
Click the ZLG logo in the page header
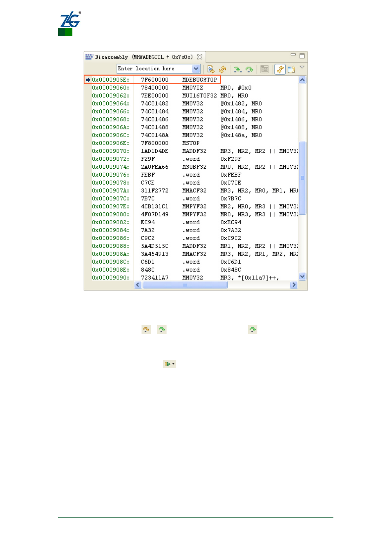coord(70,20)
